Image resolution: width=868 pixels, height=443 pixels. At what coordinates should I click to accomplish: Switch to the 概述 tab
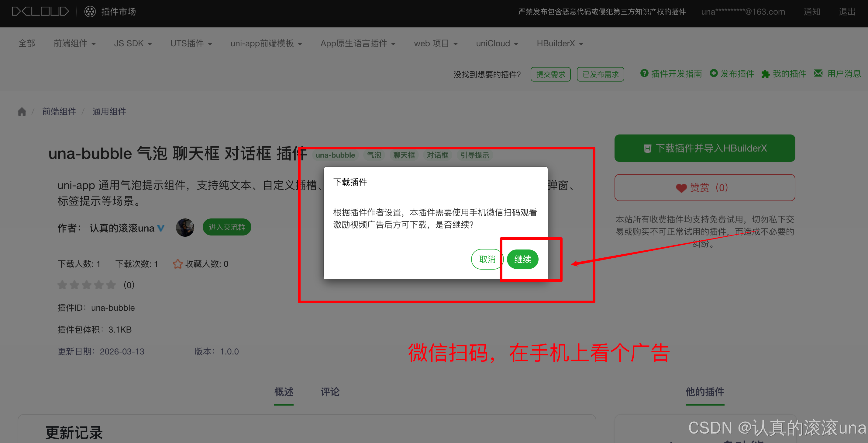click(284, 392)
